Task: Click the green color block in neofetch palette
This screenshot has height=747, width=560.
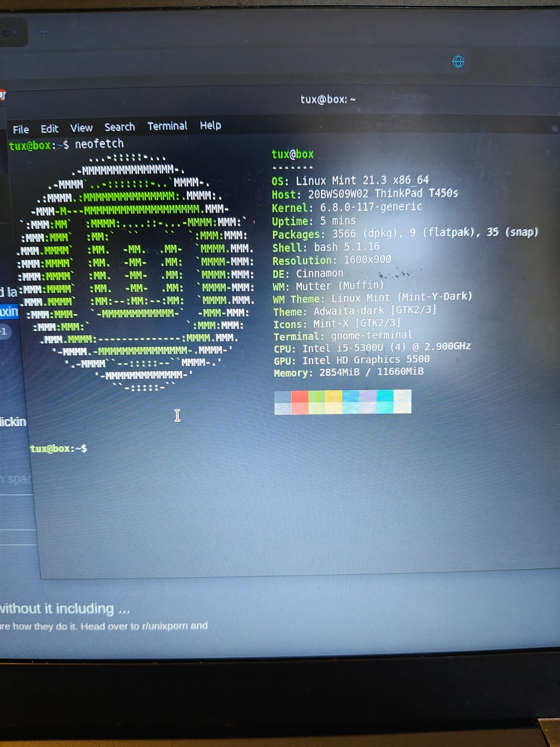Action: (317, 402)
